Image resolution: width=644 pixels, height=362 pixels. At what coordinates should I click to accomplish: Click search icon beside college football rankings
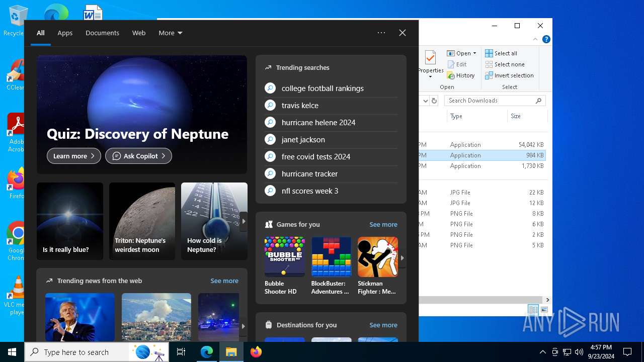[270, 88]
